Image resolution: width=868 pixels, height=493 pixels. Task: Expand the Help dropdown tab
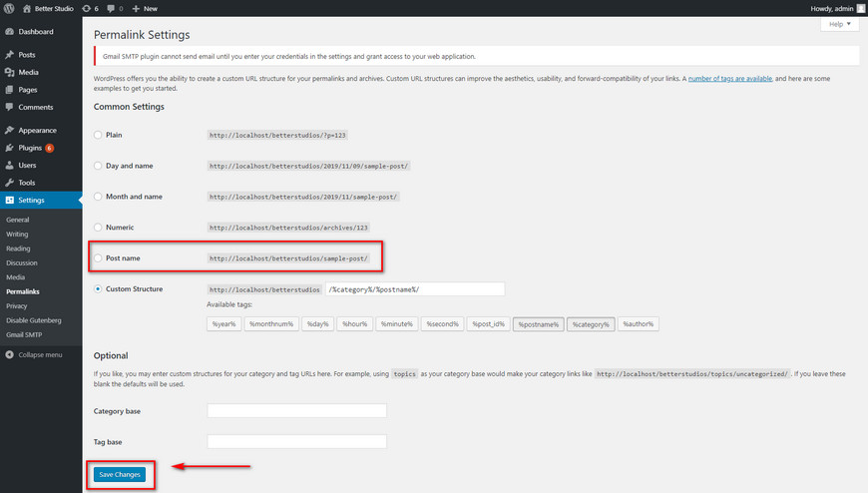(840, 24)
